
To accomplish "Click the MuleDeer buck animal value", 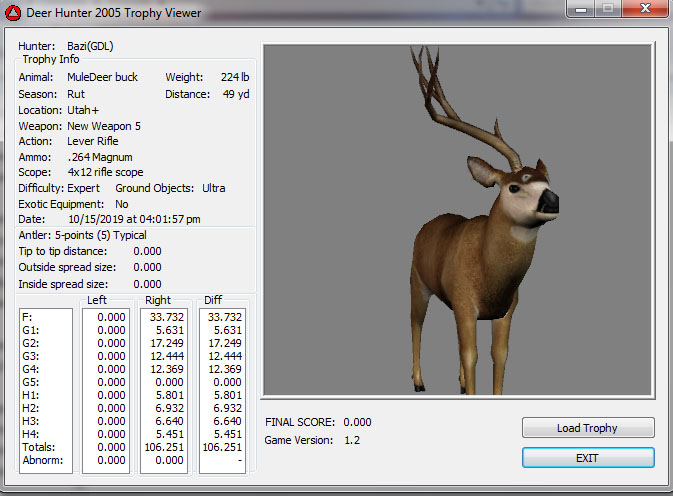I will 103,77.
